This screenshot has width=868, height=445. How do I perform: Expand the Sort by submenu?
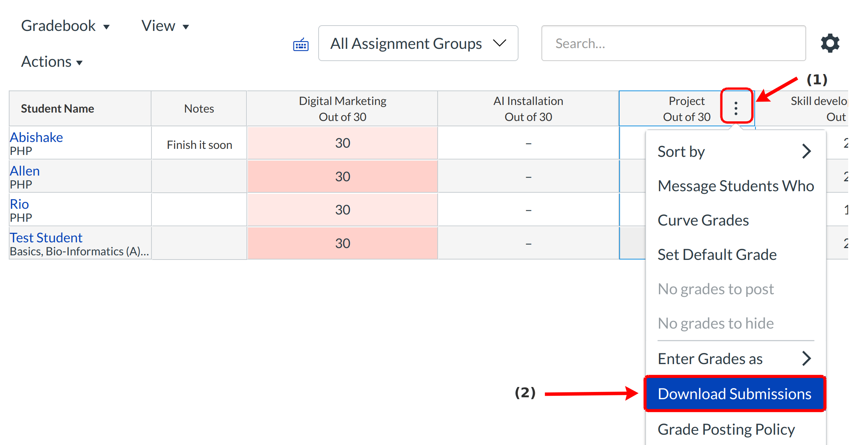(734, 152)
